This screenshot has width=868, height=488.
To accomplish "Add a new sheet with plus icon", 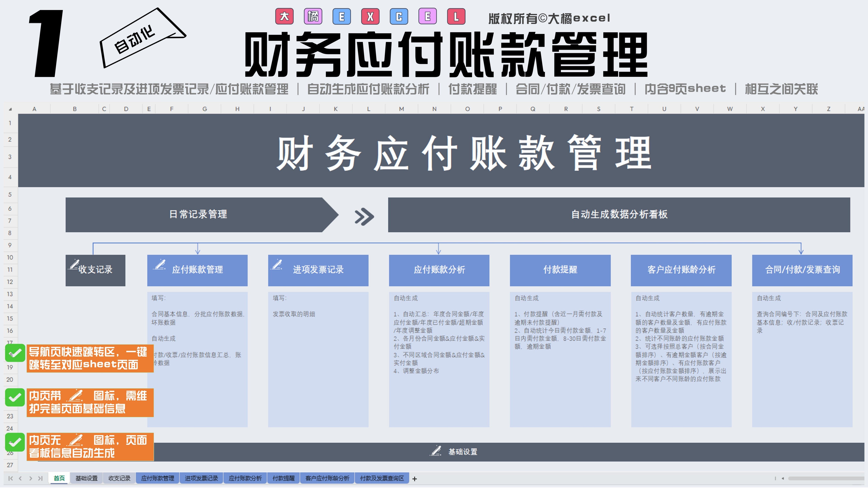I will [414, 479].
